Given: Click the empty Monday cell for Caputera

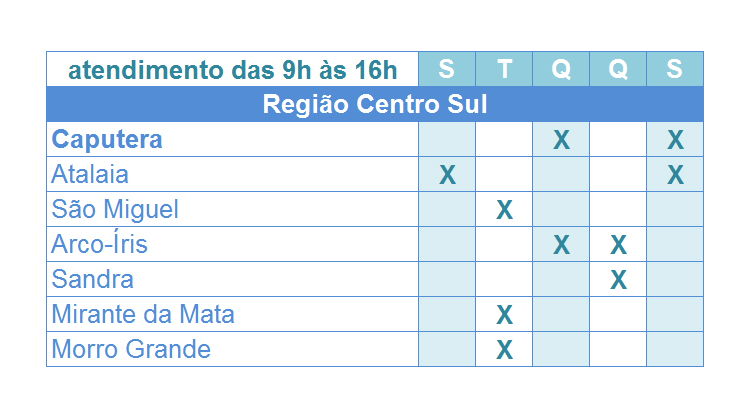Looking at the screenshot, I should click(x=447, y=139).
